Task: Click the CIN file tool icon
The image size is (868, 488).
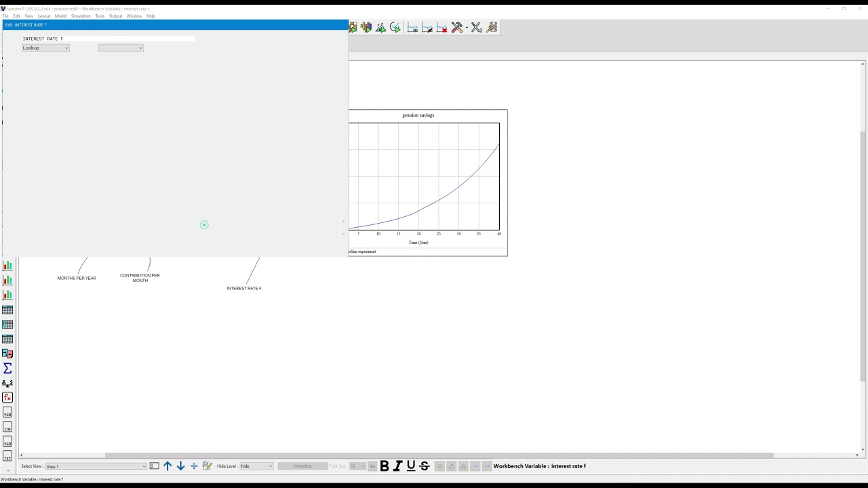Action: tap(7, 427)
